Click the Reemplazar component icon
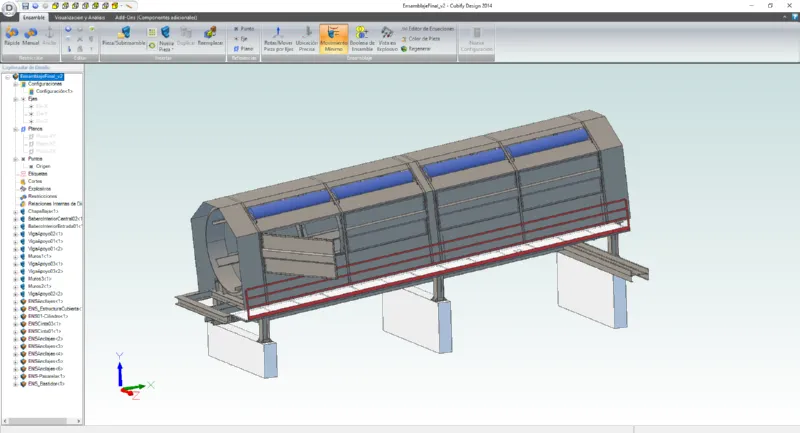The width and height of the screenshot is (800, 433). 211,37
